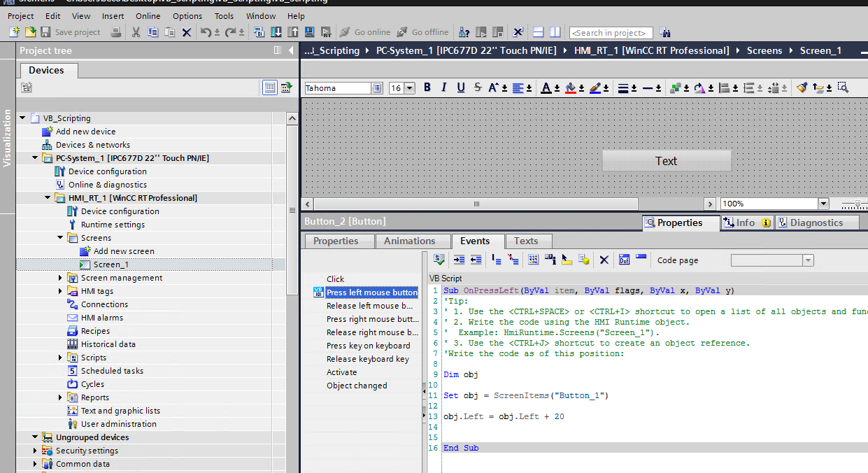Open the font size dropdown showing 16
This screenshot has width=868, height=473.
click(410, 88)
